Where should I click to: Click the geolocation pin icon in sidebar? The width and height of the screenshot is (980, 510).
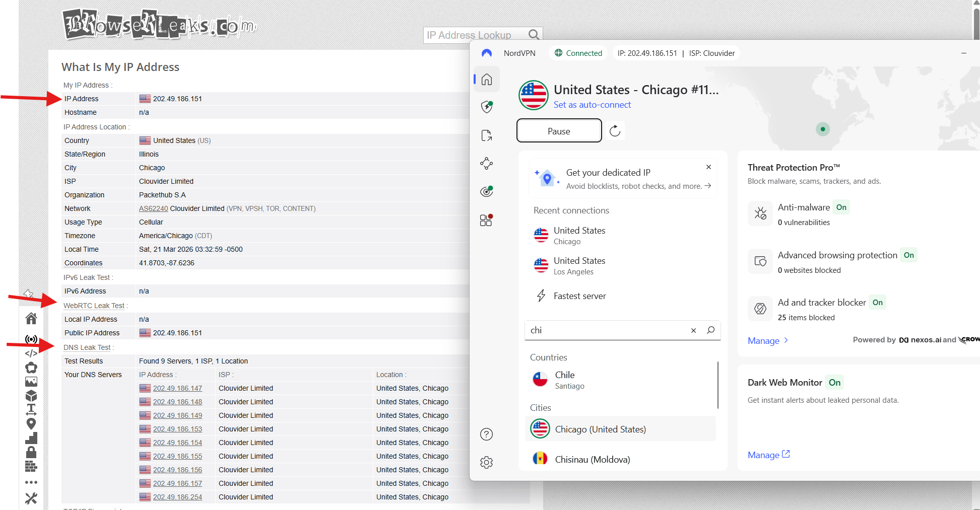[x=31, y=423]
